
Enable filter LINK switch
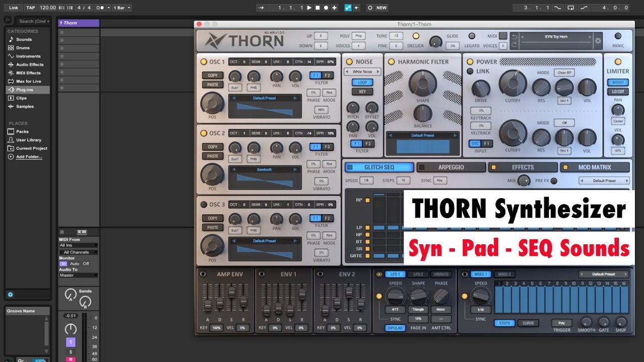pyautogui.click(x=470, y=71)
